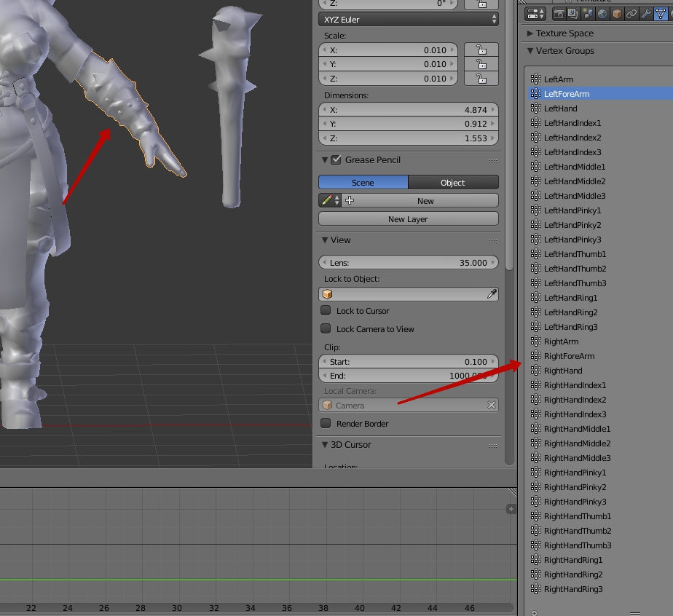Click the vertex group list filter plus
Image resolution: width=673 pixels, height=616 pixels.
pyautogui.click(x=534, y=613)
